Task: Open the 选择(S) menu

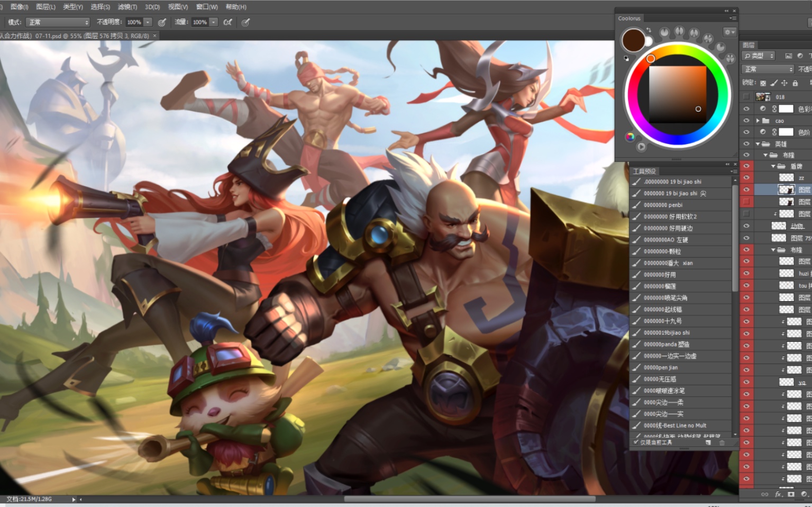Action: pyautogui.click(x=101, y=7)
